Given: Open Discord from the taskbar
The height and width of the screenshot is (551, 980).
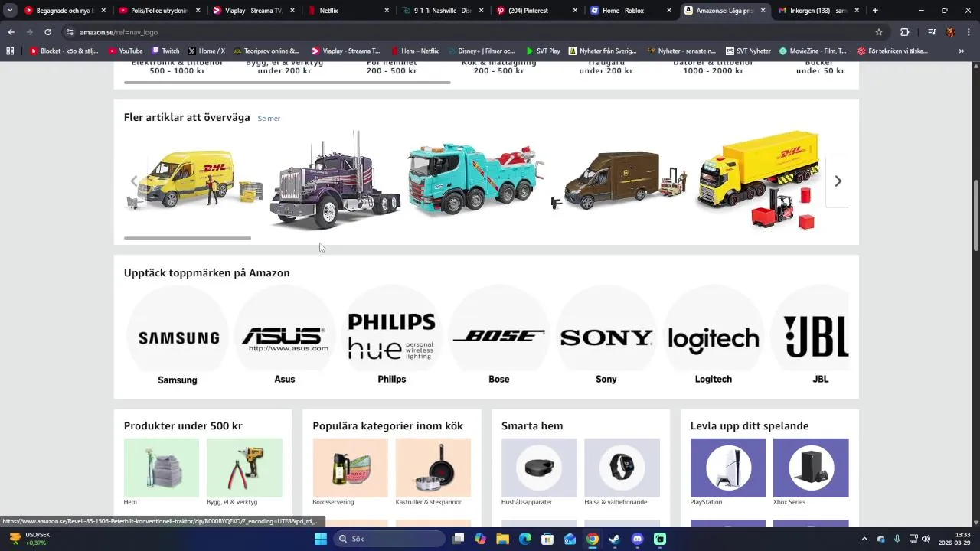Looking at the screenshot, I should click(x=638, y=539).
